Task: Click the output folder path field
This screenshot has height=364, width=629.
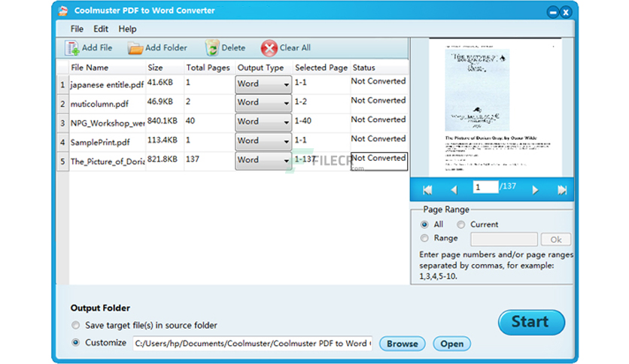Action: click(x=253, y=344)
